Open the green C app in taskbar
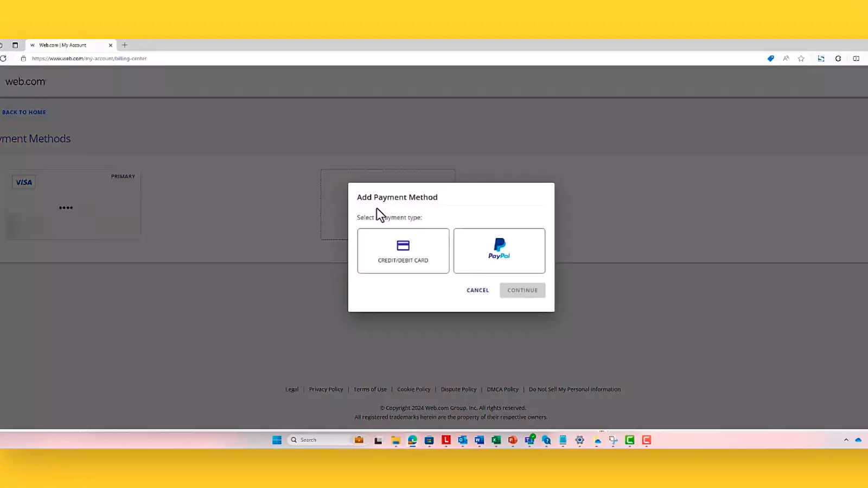This screenshot has width=868, height=488. coord(630,440)
